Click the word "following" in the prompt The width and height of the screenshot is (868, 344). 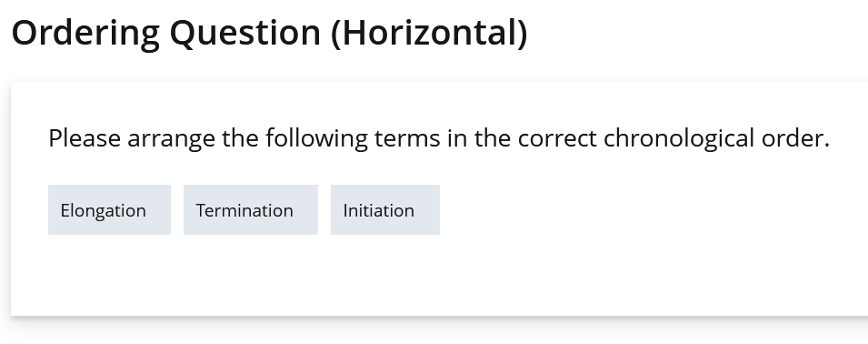click(x=316, y=139)
